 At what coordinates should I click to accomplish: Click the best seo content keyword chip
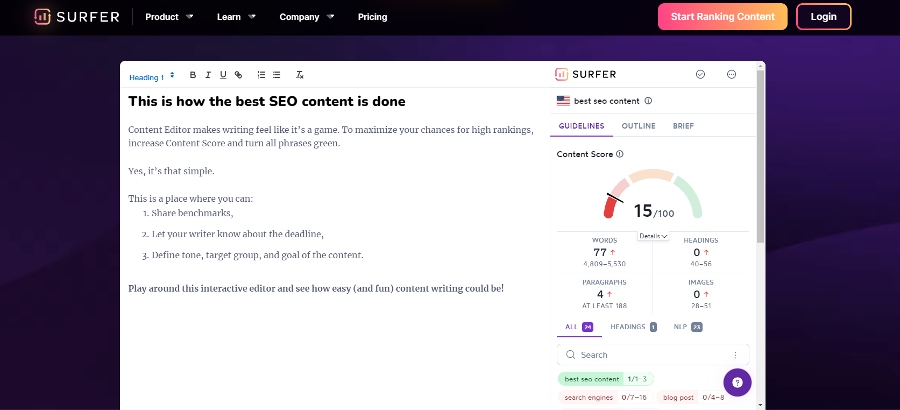pos(606,379)
